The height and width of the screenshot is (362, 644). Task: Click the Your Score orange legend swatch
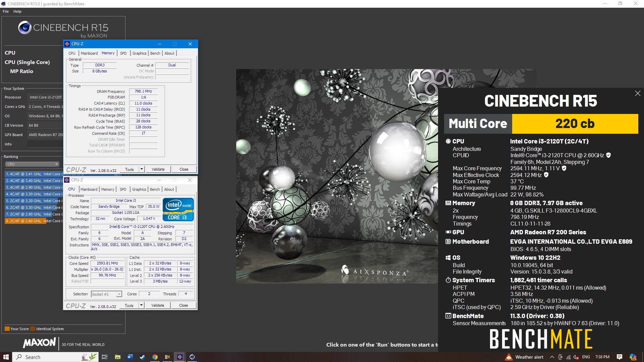coord(7,329)
